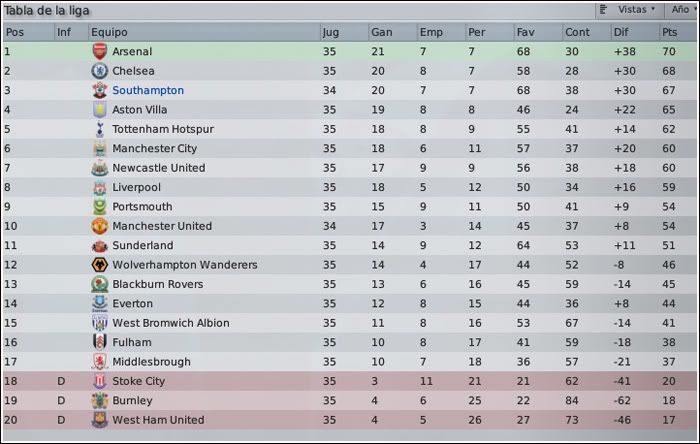The height and width of the screenshot is (444, 700).
Task: Open the Southampton team link
Action: [x=148, y=90]
